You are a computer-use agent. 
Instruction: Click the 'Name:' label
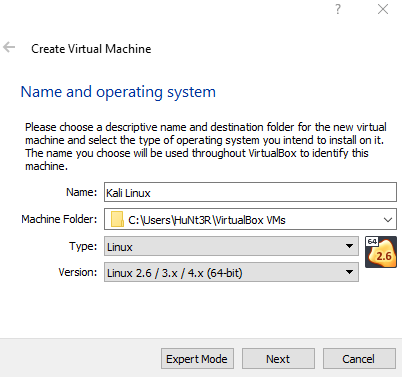[x=81, y=192]
